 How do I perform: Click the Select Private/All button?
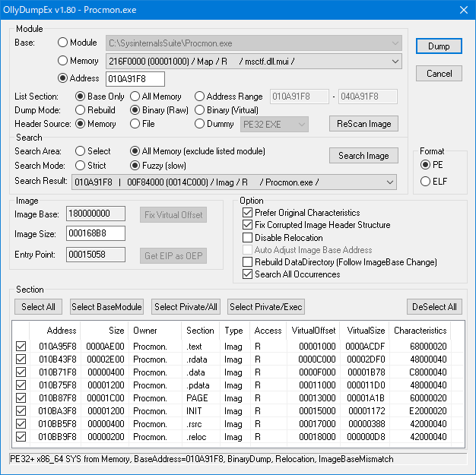[186, 307]
